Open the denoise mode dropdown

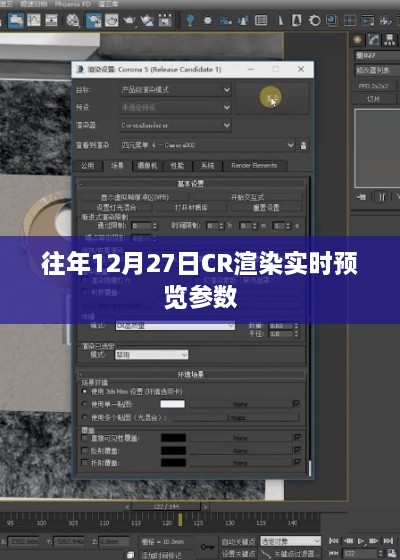(x=175, y=326)
